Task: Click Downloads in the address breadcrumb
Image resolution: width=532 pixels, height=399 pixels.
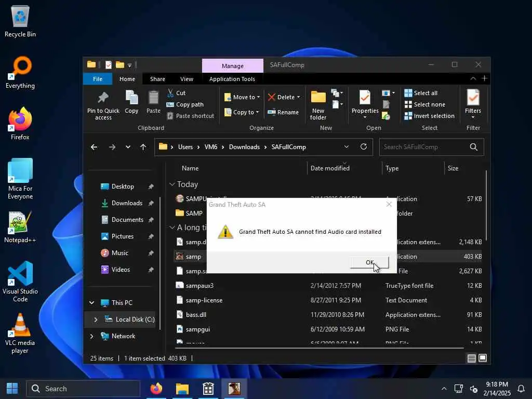Action: click(x=244, y=147)
